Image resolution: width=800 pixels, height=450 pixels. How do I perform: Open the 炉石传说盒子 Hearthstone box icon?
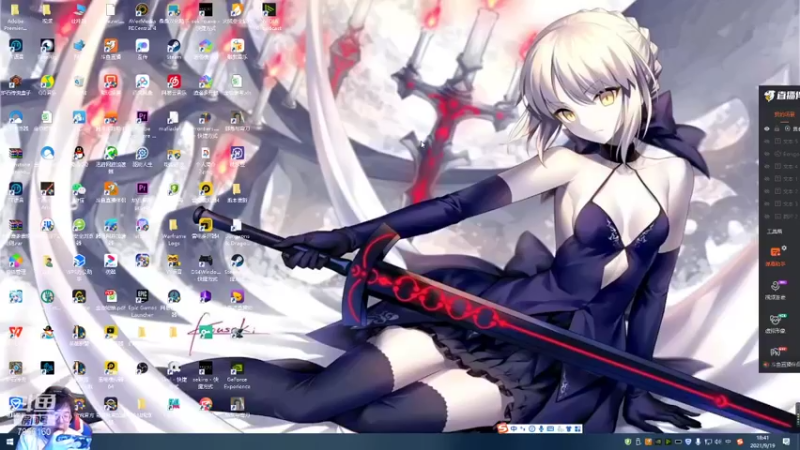click(15, 82)
